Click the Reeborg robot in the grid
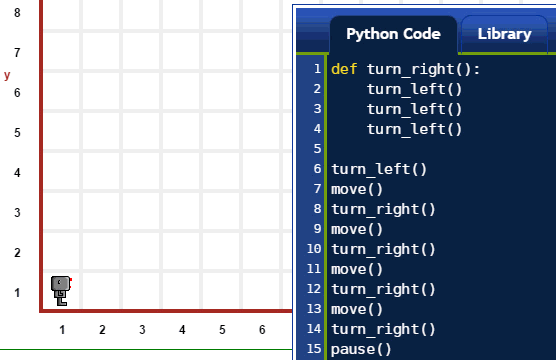 [x=61, y=291]
